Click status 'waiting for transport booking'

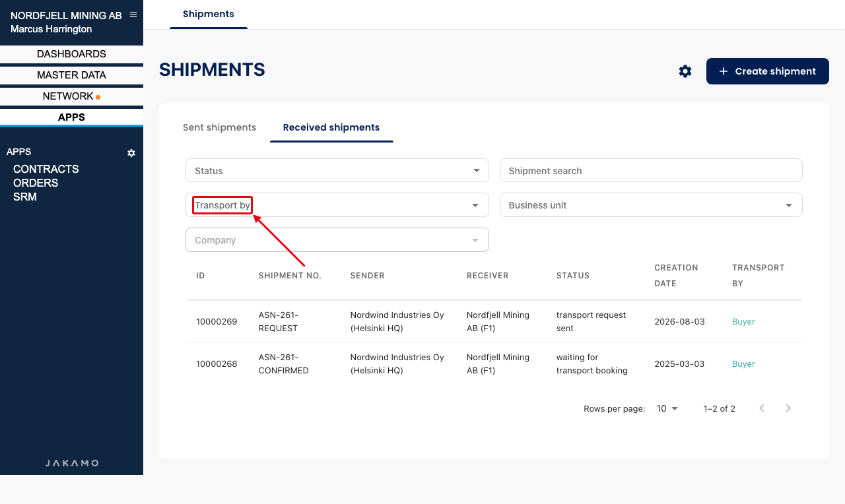(592, 364)
